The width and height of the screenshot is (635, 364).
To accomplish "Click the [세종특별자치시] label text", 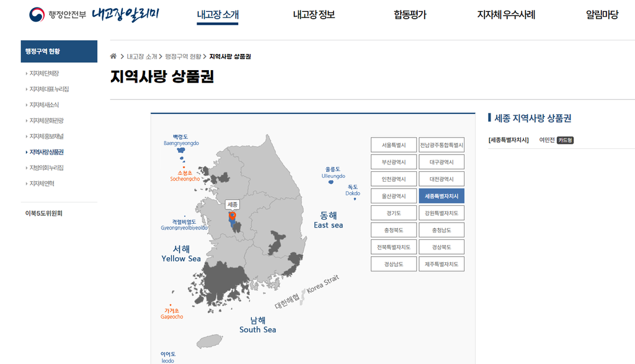I will click(508, 140).
